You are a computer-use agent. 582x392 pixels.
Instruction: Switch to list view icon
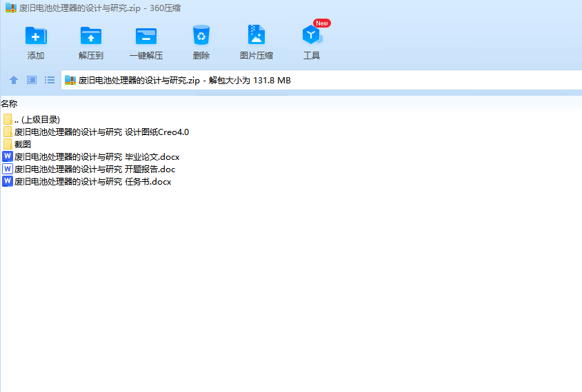[50, 80]
